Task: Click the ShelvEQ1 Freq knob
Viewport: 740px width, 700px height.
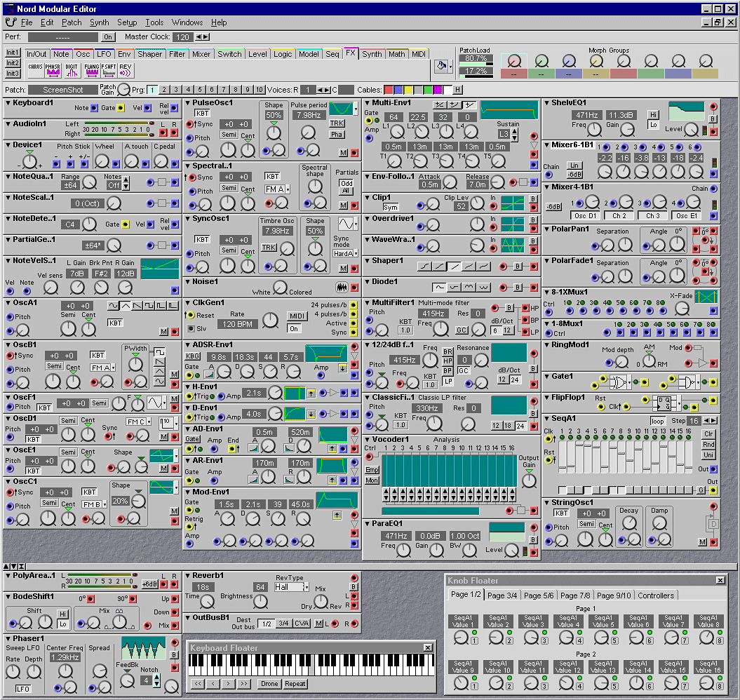Action: pyautogui.click(x=593, y=129)
